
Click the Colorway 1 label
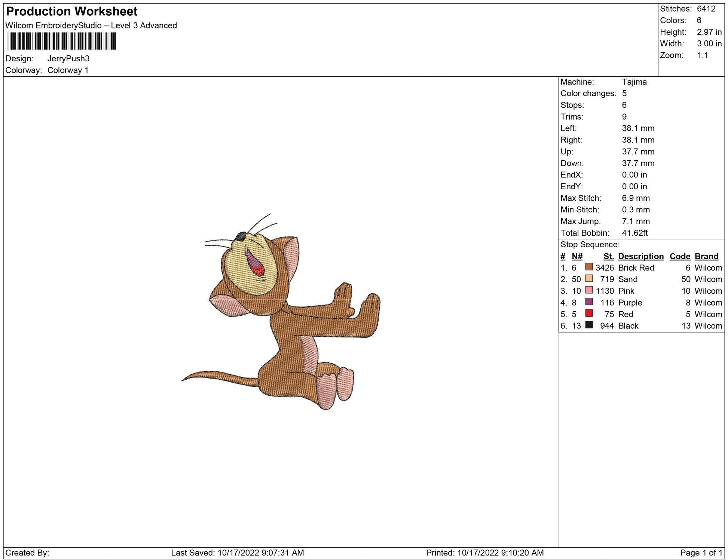[x=68, y=70]
